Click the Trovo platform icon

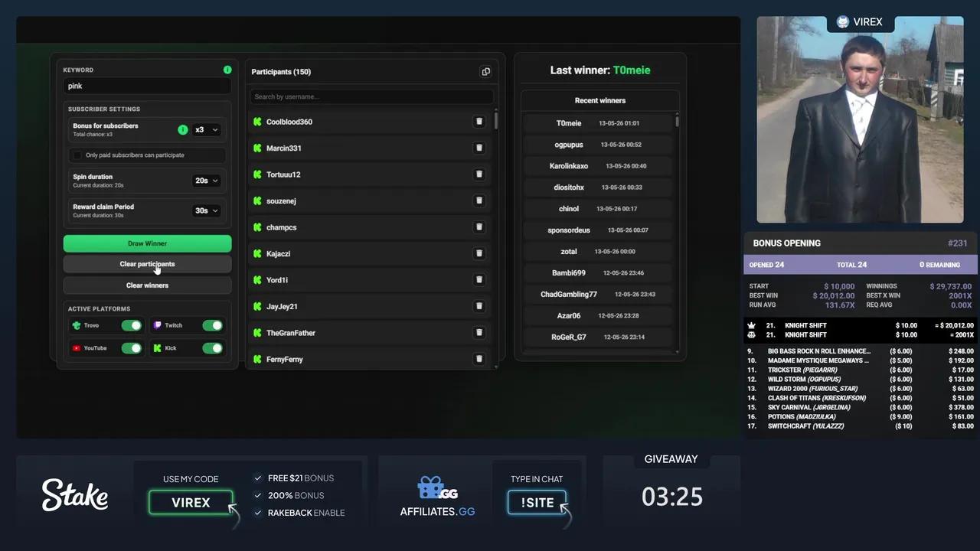[77, 325]
